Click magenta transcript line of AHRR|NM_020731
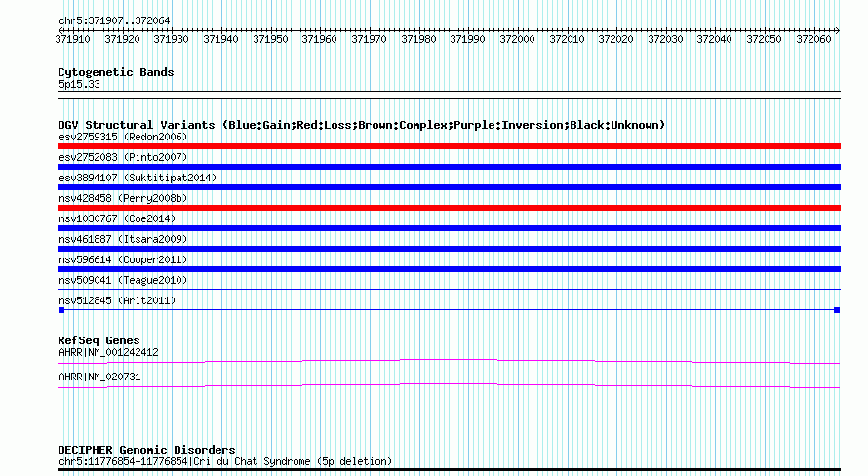 click(x=449, y=386)
